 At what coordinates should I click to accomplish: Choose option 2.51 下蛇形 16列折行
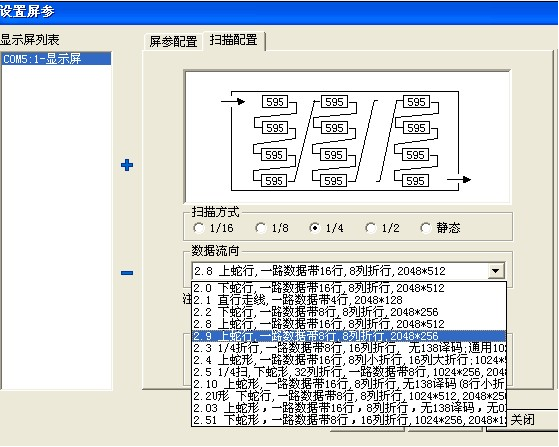[x=349, y=420]
